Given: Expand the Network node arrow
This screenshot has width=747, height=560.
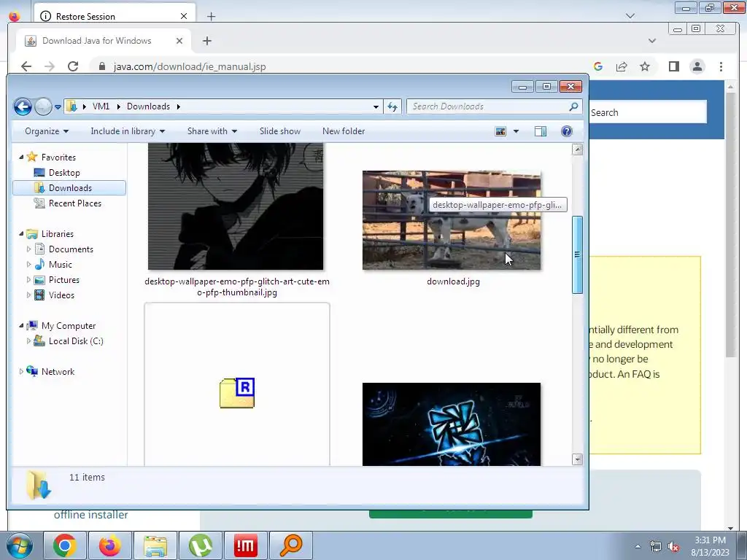Looking at the screenshot, I should [21, 371].
